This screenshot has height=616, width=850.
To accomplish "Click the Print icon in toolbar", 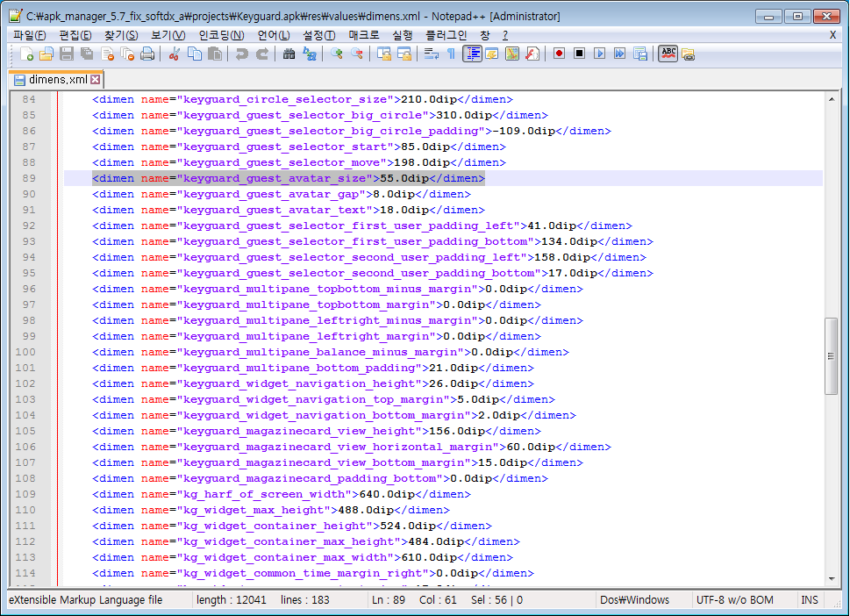I will (147, 54).
